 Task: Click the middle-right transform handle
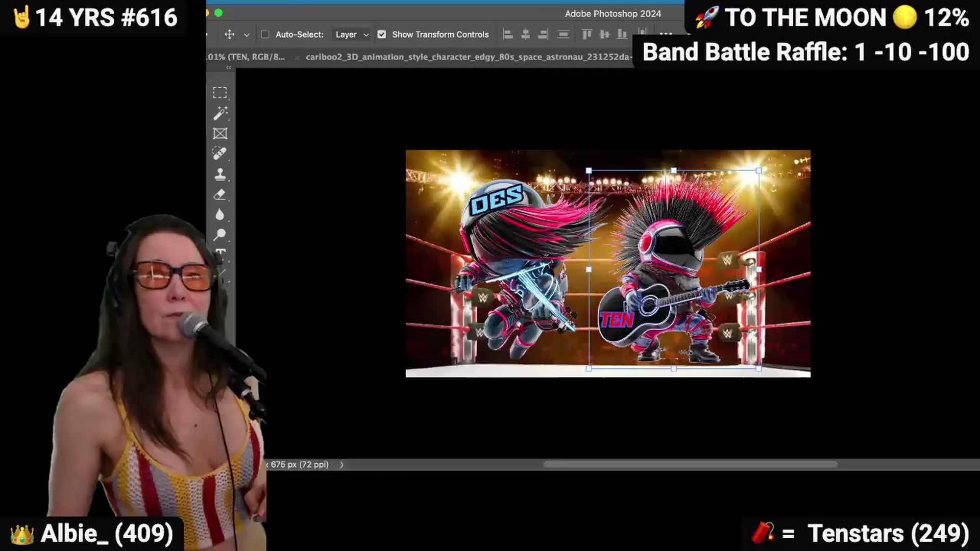click(x=758, y=269)
